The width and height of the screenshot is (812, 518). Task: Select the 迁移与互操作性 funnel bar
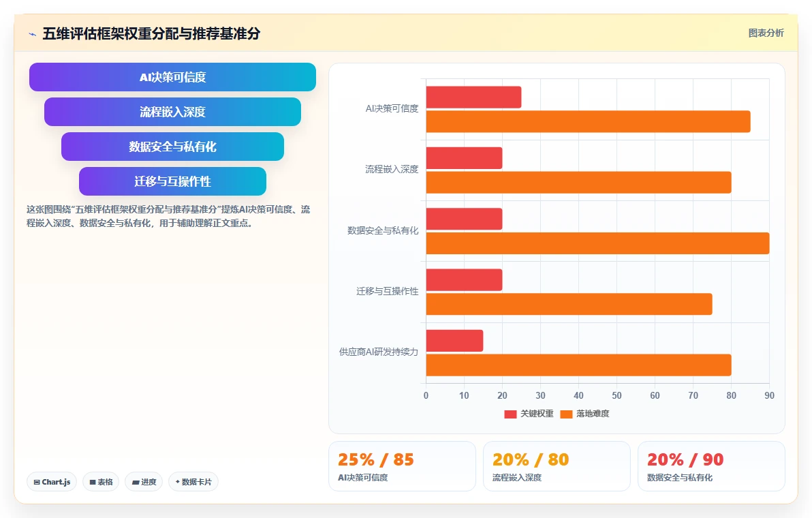pos(172,181)
